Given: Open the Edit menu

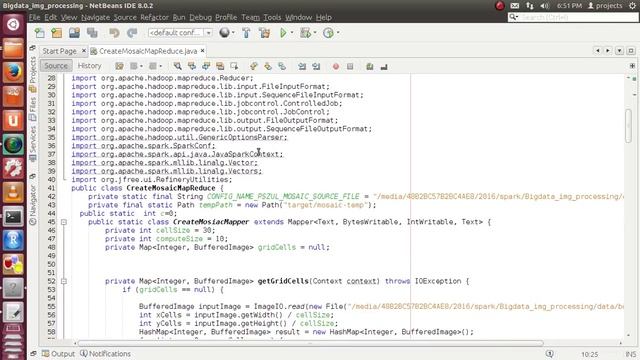Looking at the screenshot, I should [51, 17].
